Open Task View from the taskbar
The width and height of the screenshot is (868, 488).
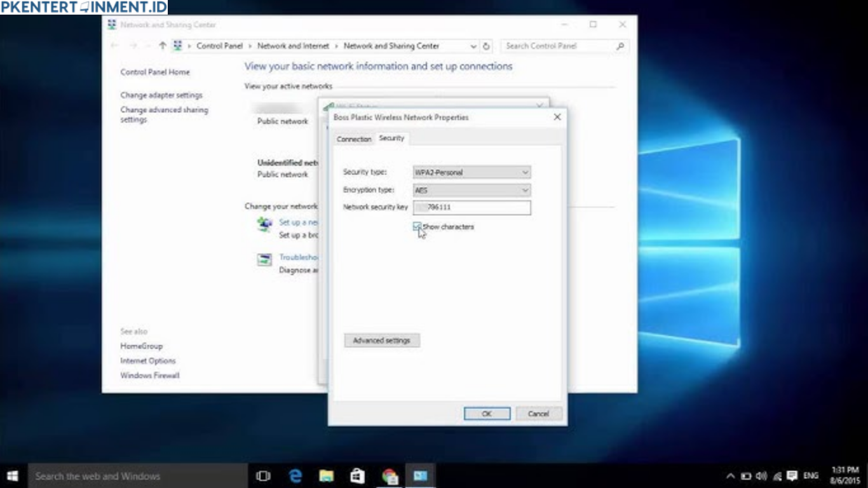coord(263,476)
